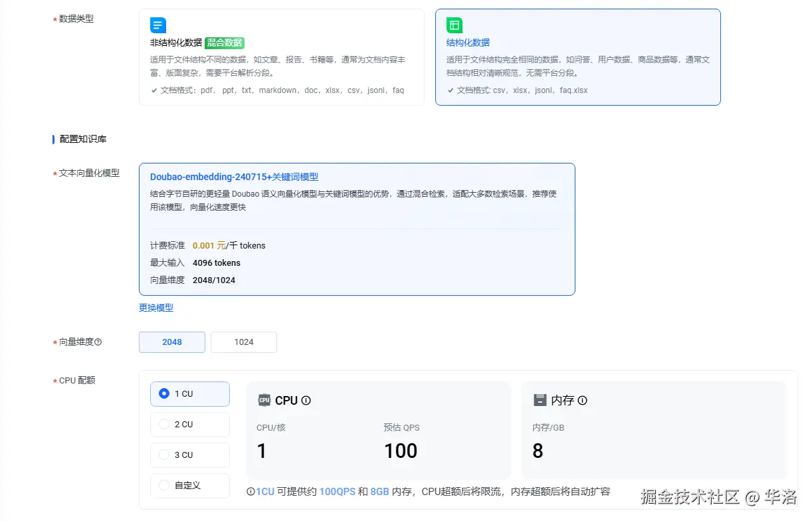
Task: Click the csv, xlsx, jsonl, faq.xlsx format list
Action: (x=540, y=90)
